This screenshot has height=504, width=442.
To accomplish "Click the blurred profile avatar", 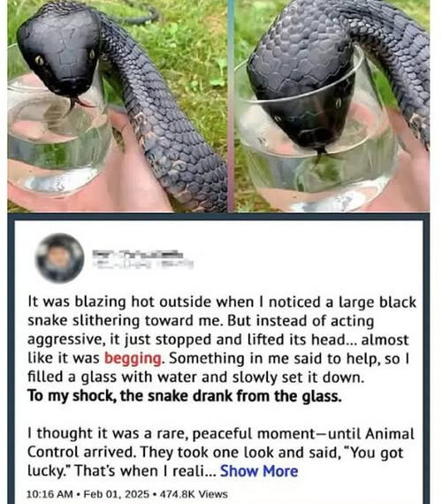I will (60, 258).
